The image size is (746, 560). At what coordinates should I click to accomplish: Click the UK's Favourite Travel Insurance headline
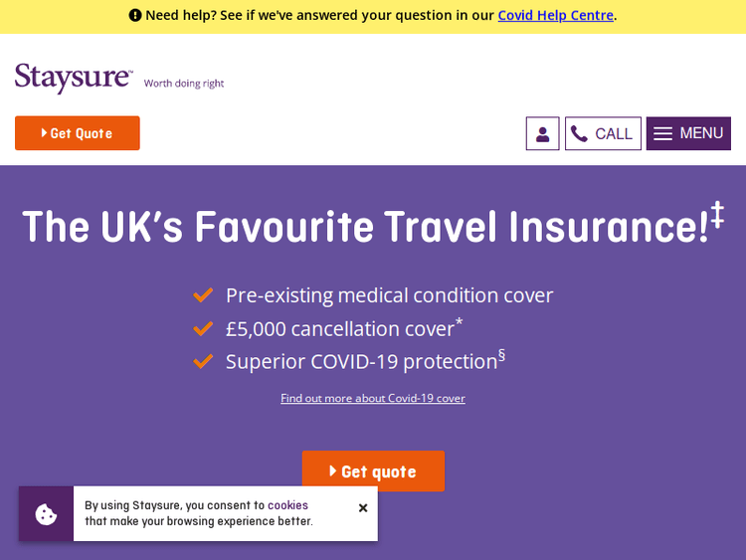pos(364,227)
